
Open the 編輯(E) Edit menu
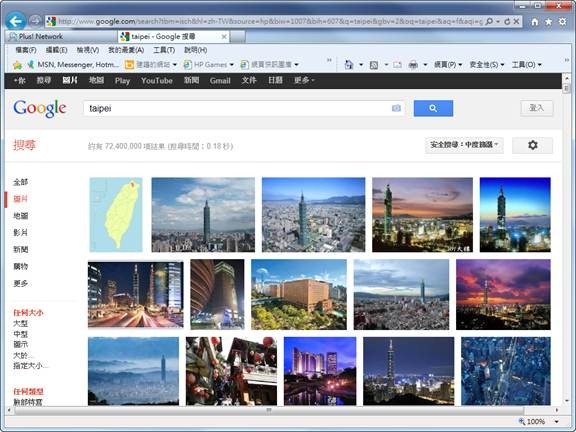coord(56,50)
